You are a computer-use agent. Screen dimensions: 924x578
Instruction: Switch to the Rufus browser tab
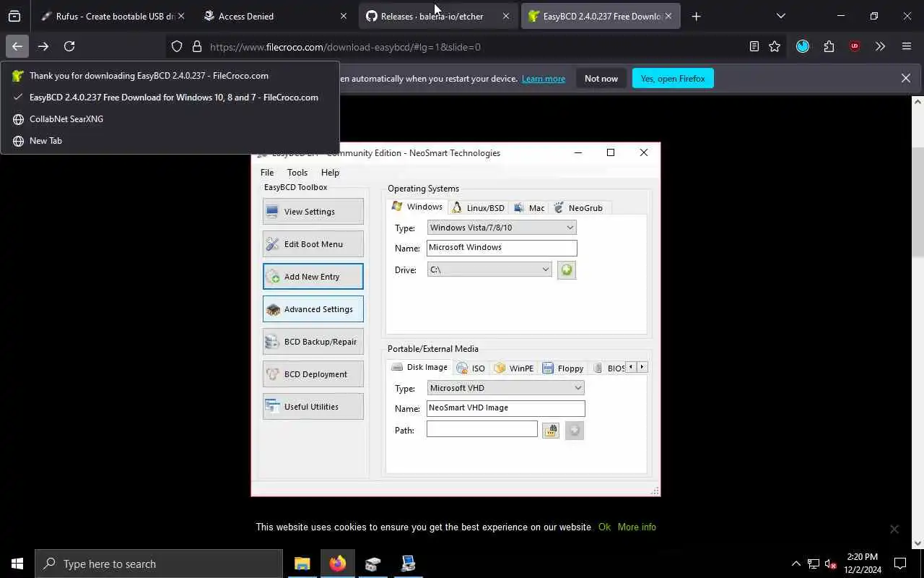pos(113,16)
